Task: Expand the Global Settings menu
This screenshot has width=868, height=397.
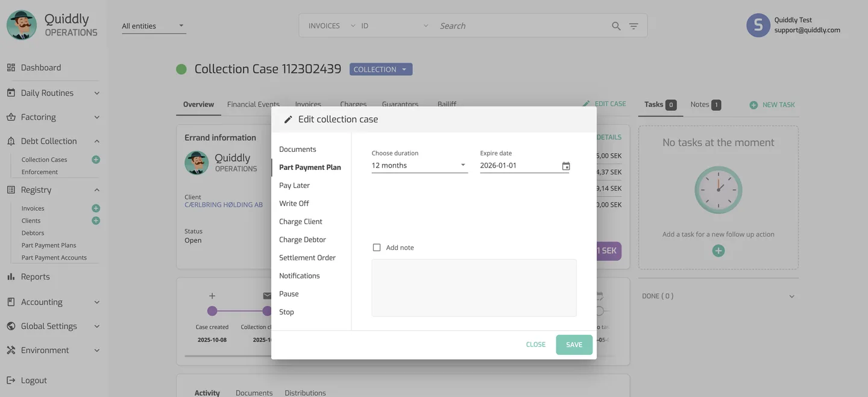Action: 96,326
